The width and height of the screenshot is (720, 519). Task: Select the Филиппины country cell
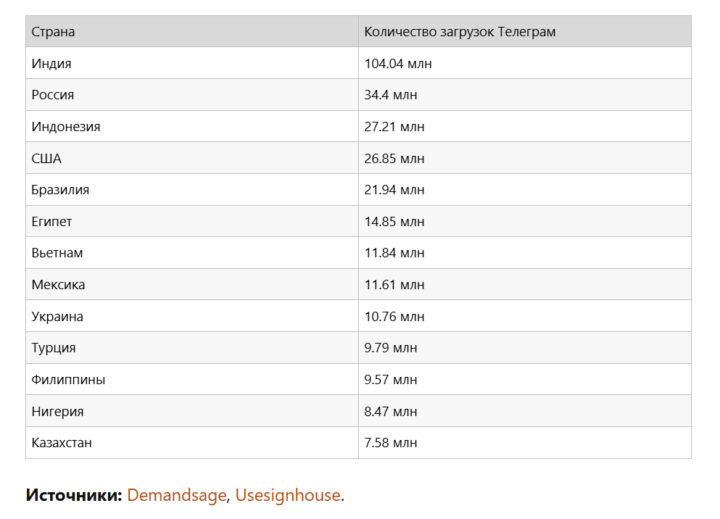pyautogui.click(x=68, y=380)
